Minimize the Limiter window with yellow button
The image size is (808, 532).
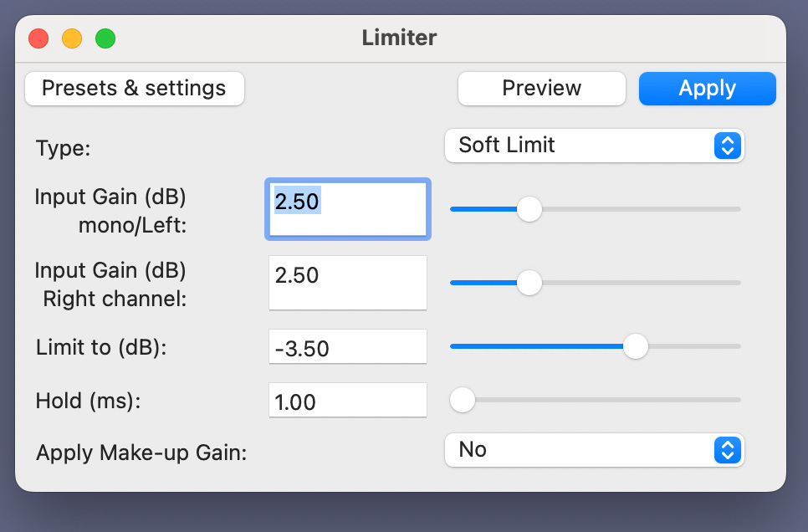pyautogui.click(x=72, y=38)
